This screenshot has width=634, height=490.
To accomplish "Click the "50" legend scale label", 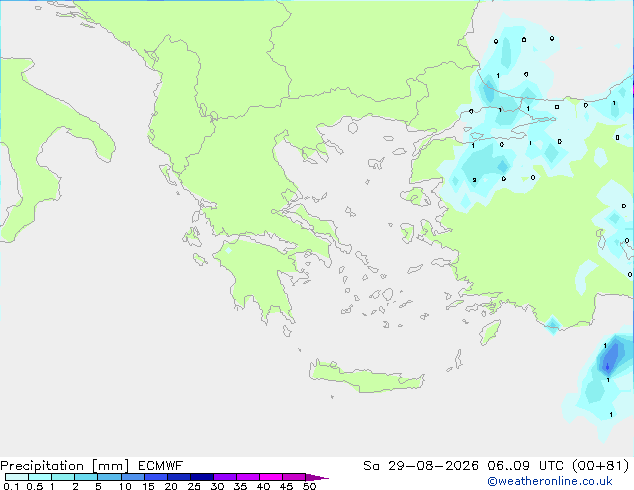I will pos(309,486).
